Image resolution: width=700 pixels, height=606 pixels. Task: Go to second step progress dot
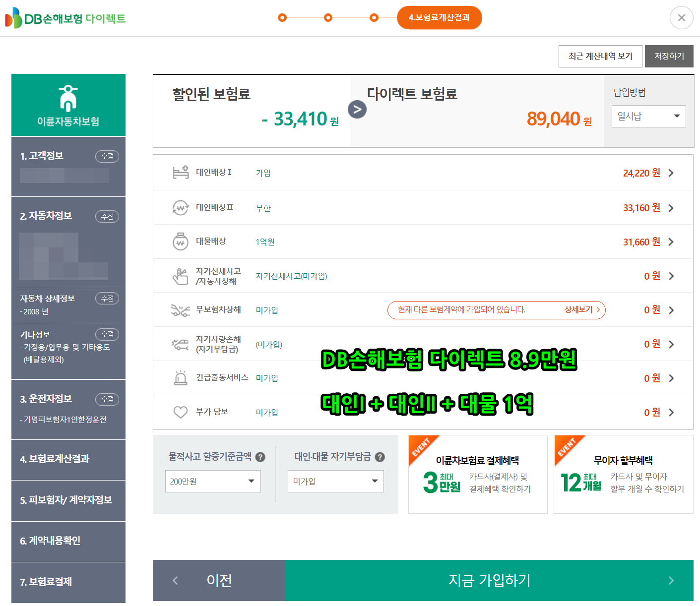click(328, 18)
